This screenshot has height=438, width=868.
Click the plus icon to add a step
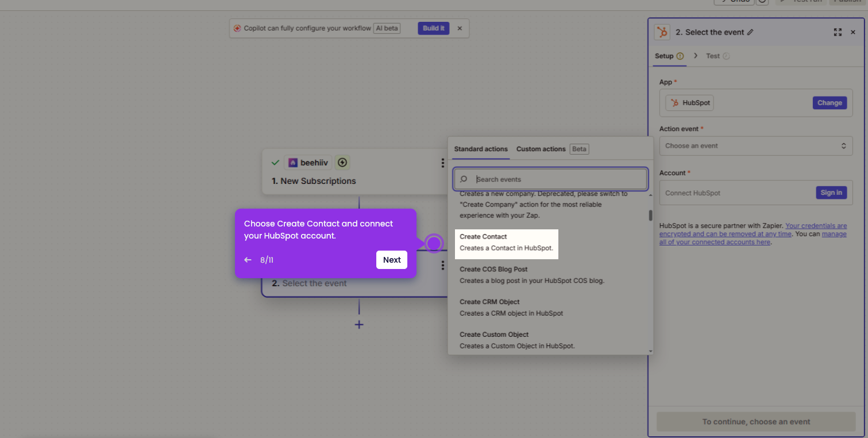pos(359,325)
